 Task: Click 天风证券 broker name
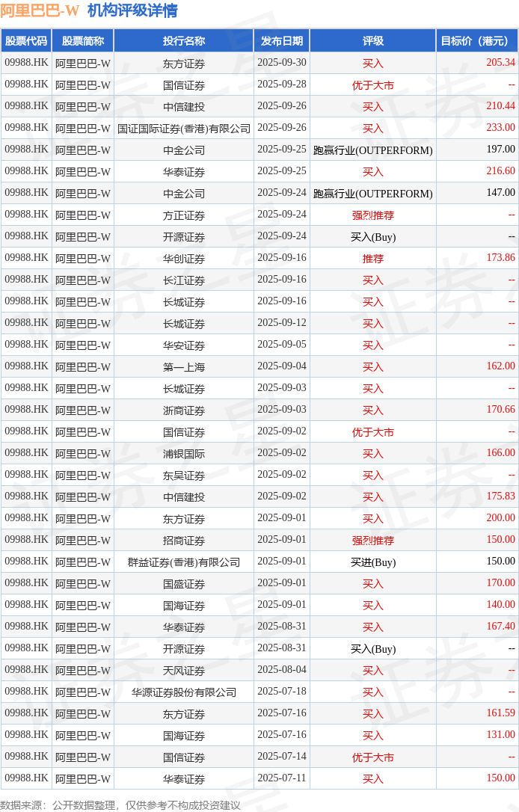(x=184, y=671)
